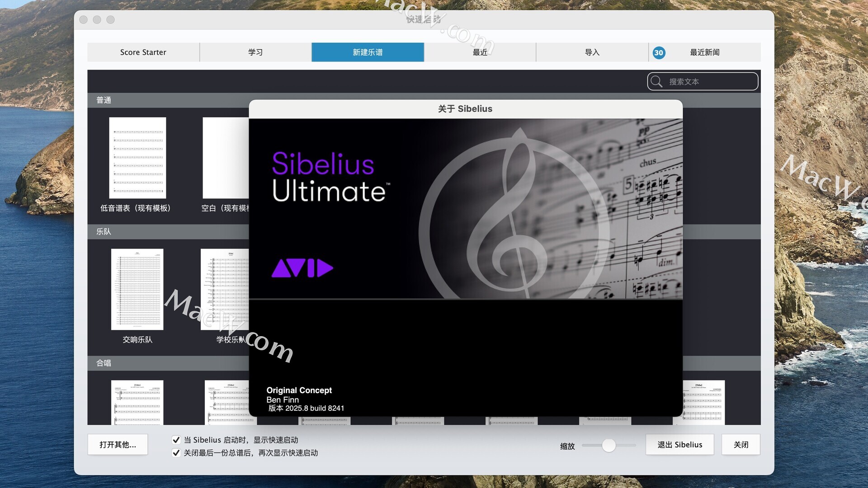
Task: Open the 最近 tab
Action: click(480, 52)
